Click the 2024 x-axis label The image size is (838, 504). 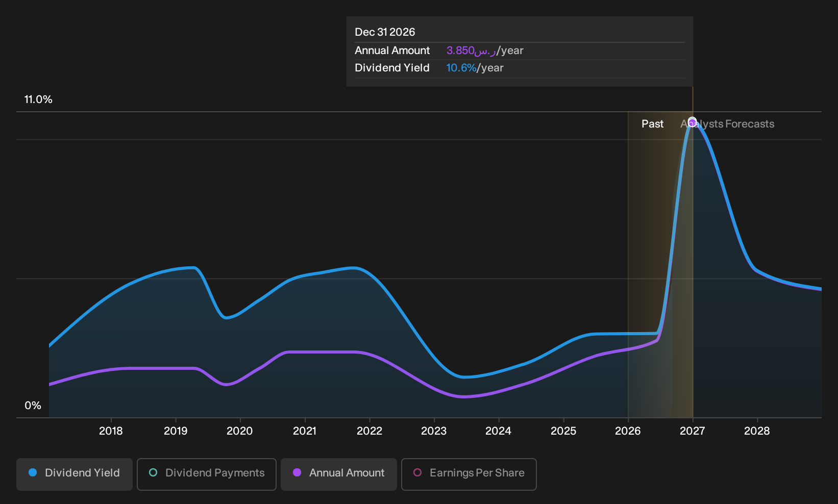(499, 431)
